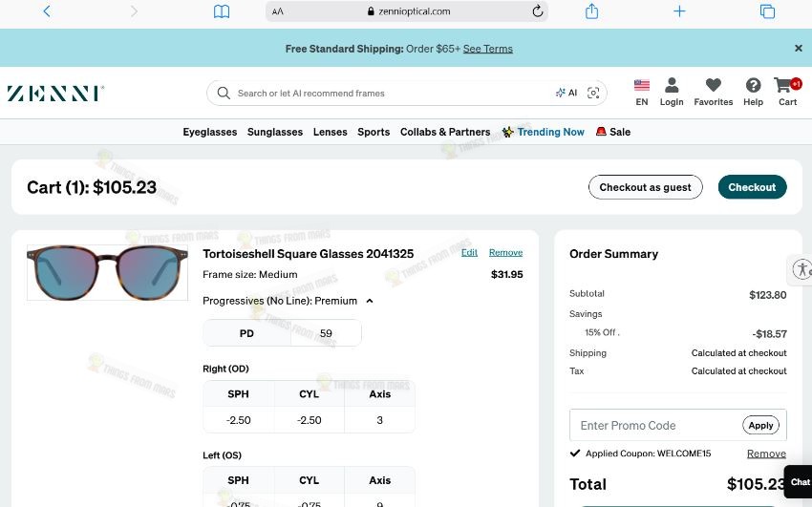Show all tabs overview icon

pyautogui.click(x=767, y=11)
